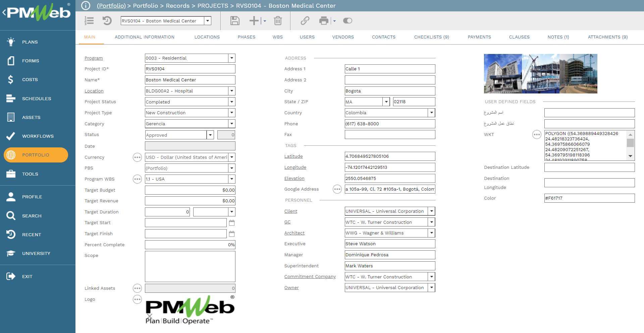Viewport: 644px width, 333px height.
Task: Open the Country dropdown list
Action: tap(431, 113)
